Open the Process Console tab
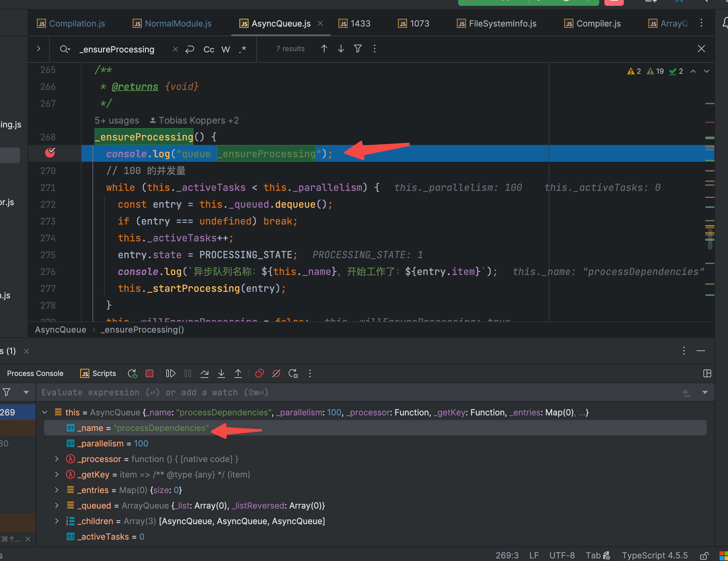The image size is (728, 561). click(35, 373)
